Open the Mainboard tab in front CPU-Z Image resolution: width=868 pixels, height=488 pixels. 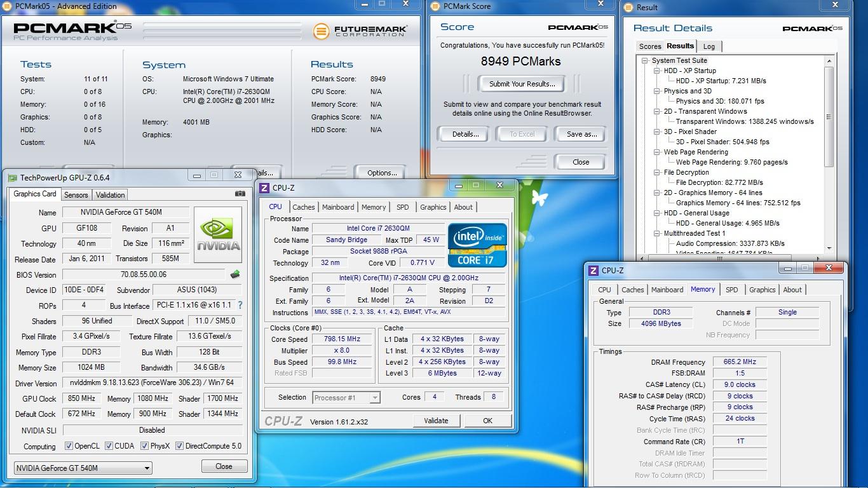(338, 207)
